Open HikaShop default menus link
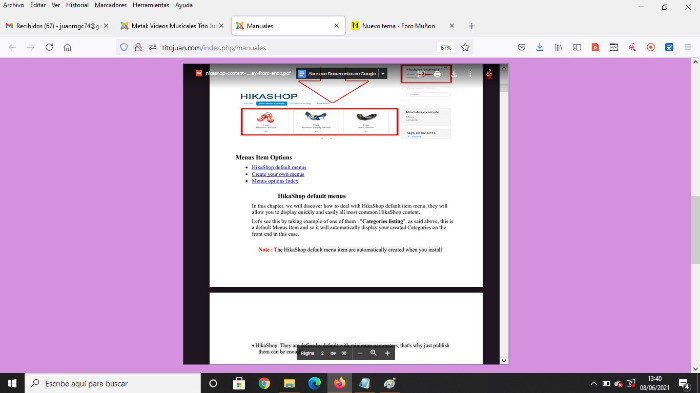Image resolution: width=700 pixels, height=393 pixels. (279, 167)
